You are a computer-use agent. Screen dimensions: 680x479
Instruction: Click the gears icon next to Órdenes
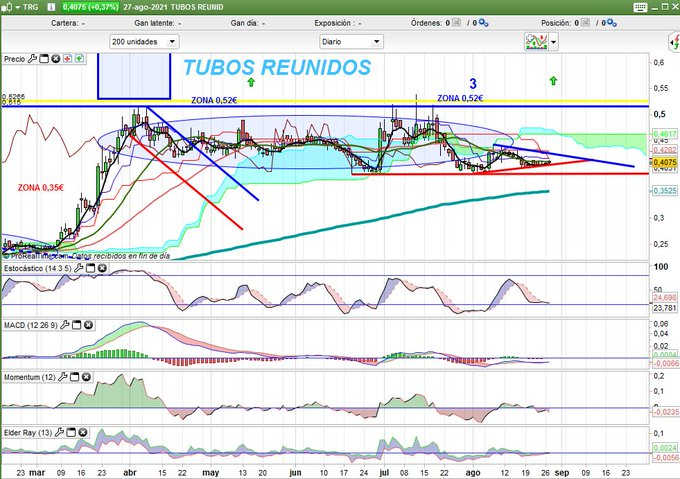pyautogui.click(x=484, y=23)
